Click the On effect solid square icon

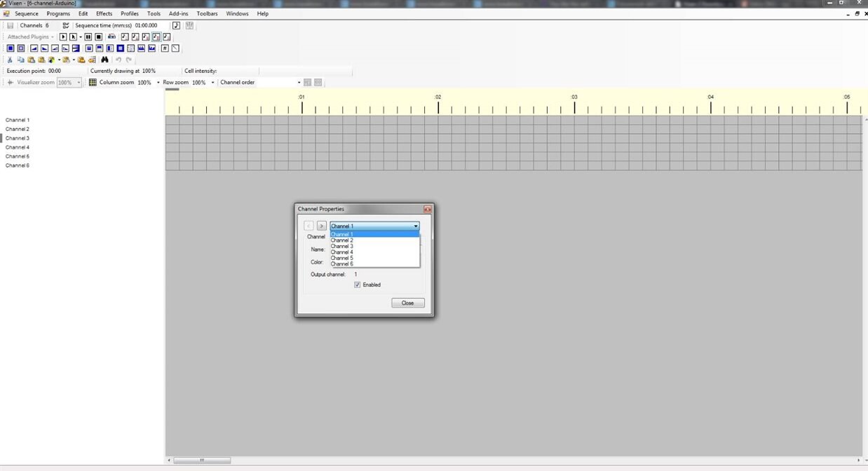coord(11,48)
